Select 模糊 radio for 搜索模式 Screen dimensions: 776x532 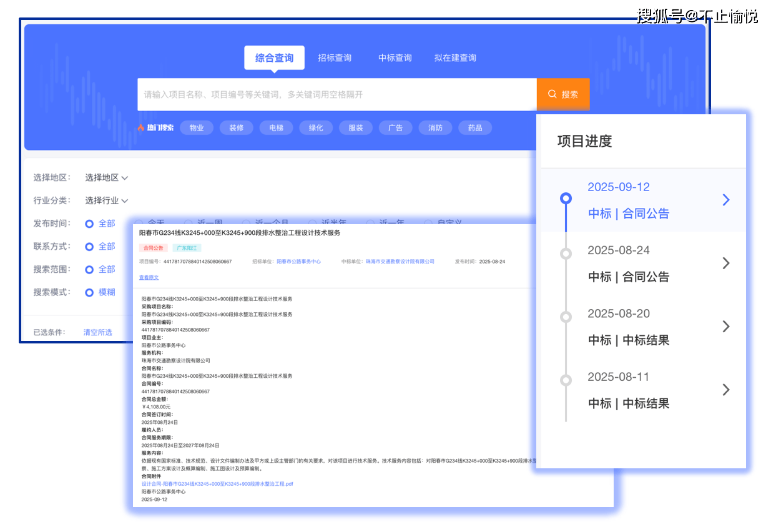(90, 292)
